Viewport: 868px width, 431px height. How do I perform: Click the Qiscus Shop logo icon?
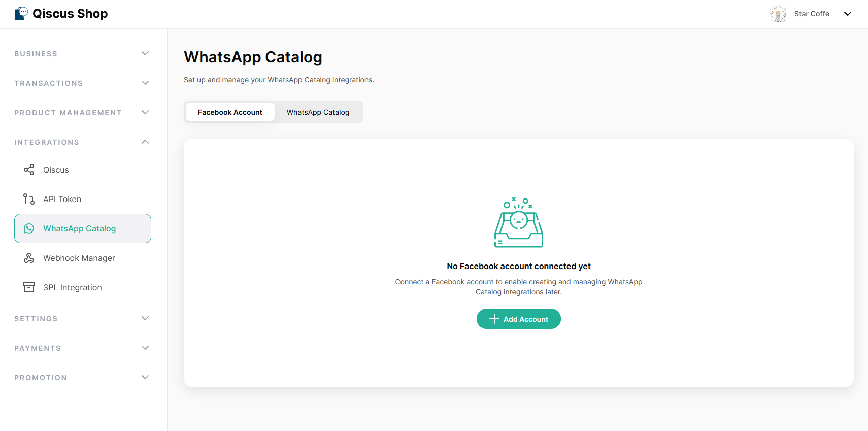tap(21, 13)
